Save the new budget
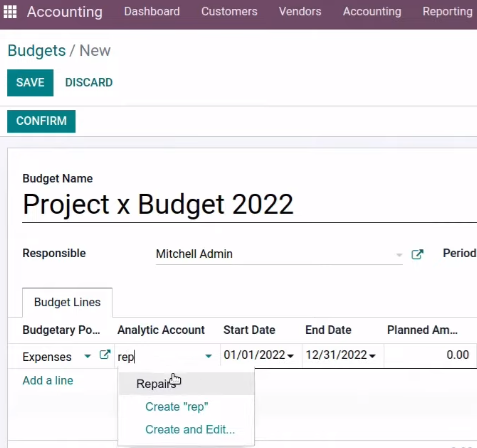This screenshot has height=448, width=477. (30, 83)
